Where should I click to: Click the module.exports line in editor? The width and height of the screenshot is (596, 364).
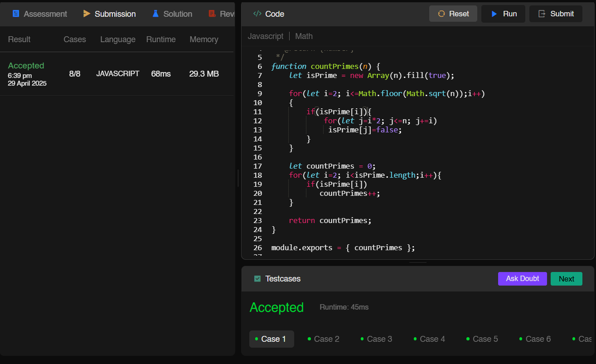click(343, 247)
